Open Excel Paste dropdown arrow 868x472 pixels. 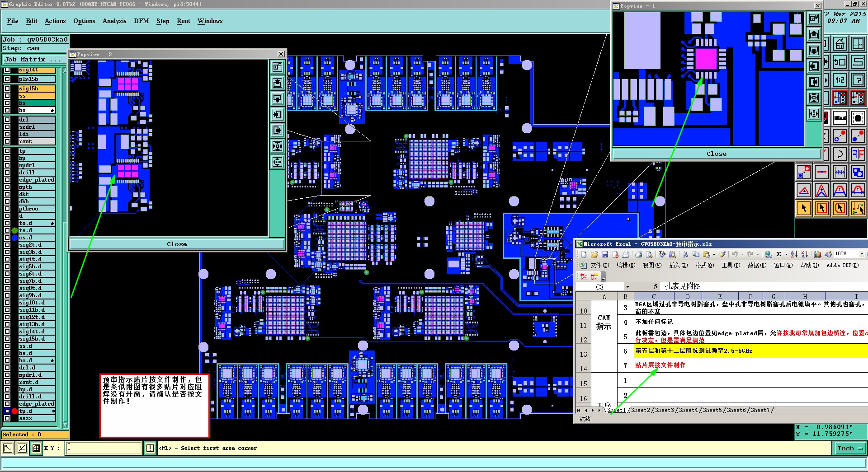coord(714,254)
